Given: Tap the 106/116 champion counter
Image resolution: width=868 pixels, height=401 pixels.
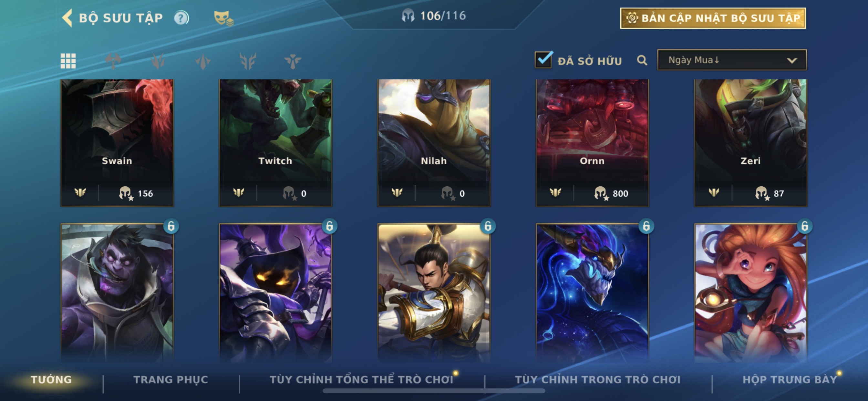Looking at the screenshot, I should [x=434, y=15].
